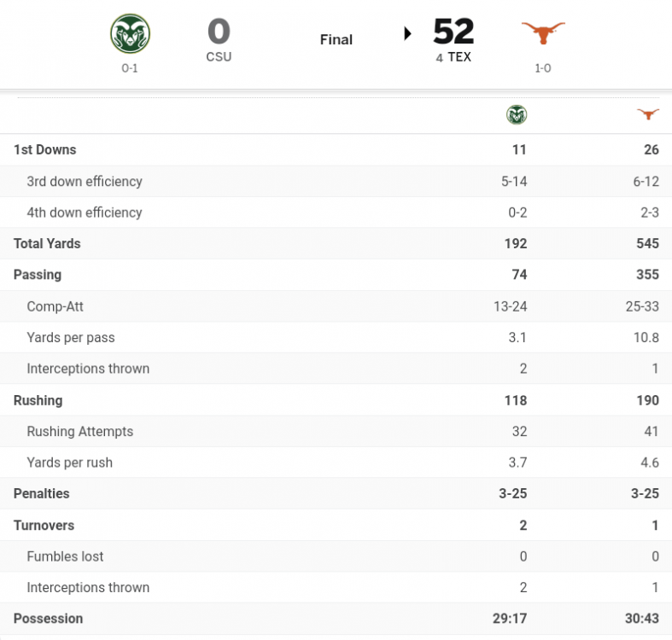Click the Texas Longhorns logo in the scoreboard header

click(543, 33)
